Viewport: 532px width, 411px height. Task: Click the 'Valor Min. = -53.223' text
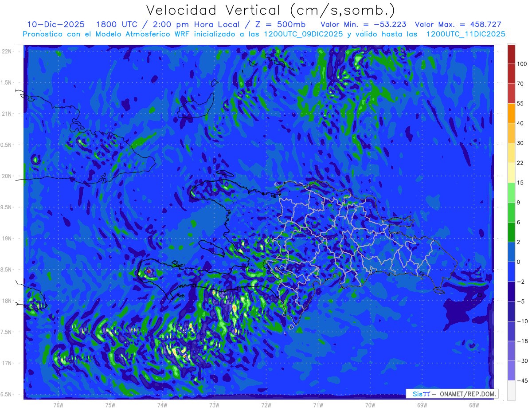coord(363,24)
